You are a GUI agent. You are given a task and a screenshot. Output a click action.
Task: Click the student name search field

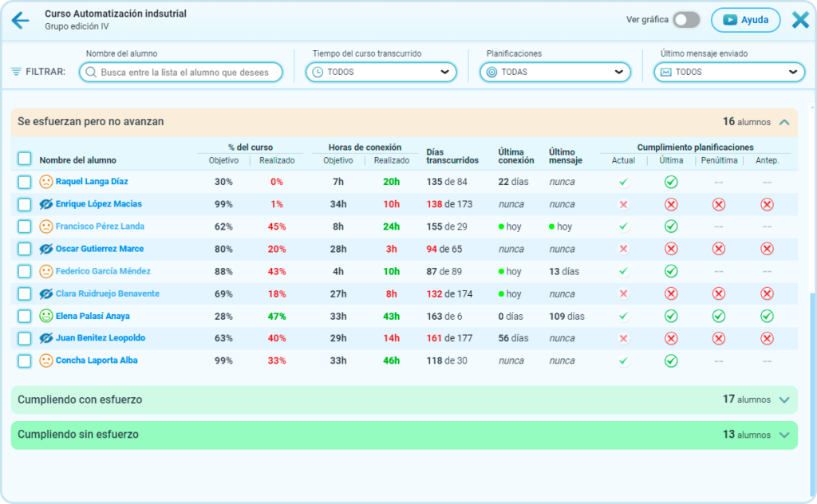tap(189, 72)
